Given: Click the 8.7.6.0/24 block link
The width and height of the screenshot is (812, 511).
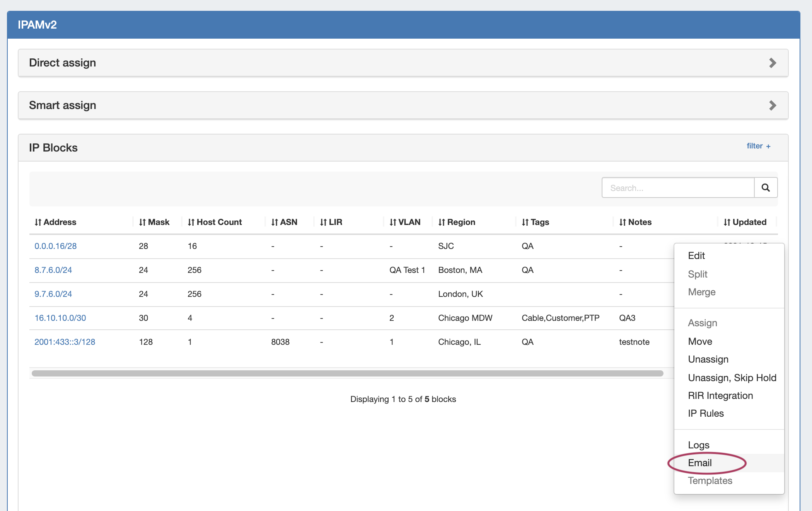Looking at the screenshot, I should pyautogui.click(x=53, y=270).
